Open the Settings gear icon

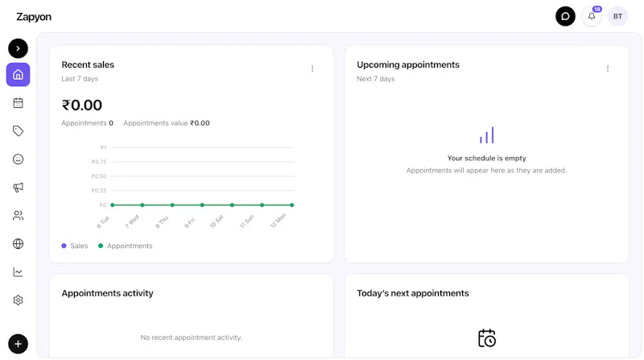tap(18, 300)
